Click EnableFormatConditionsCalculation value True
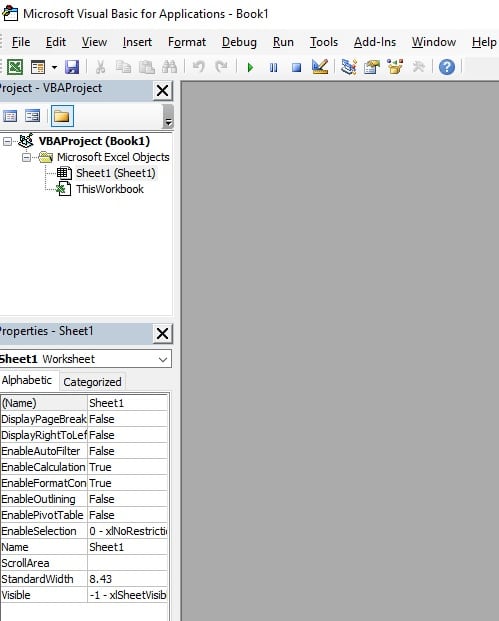 point(128,483)
